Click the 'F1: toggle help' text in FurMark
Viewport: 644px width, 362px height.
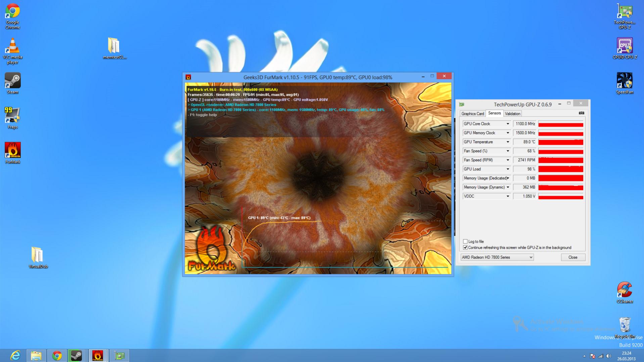click(x=202, y=115)
